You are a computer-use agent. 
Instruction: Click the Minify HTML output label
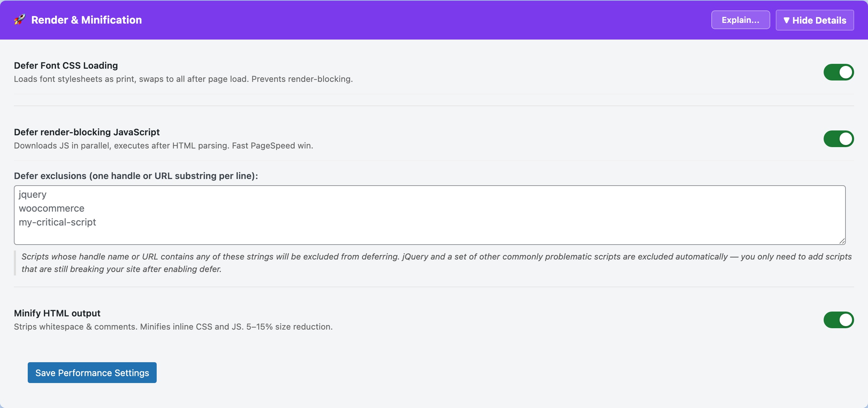[x=57, y=313]
